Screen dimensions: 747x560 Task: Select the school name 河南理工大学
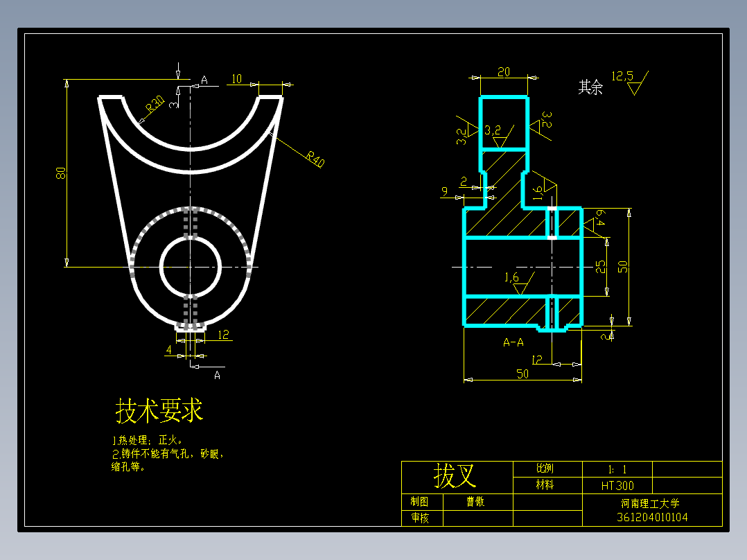tap(650, 503)
